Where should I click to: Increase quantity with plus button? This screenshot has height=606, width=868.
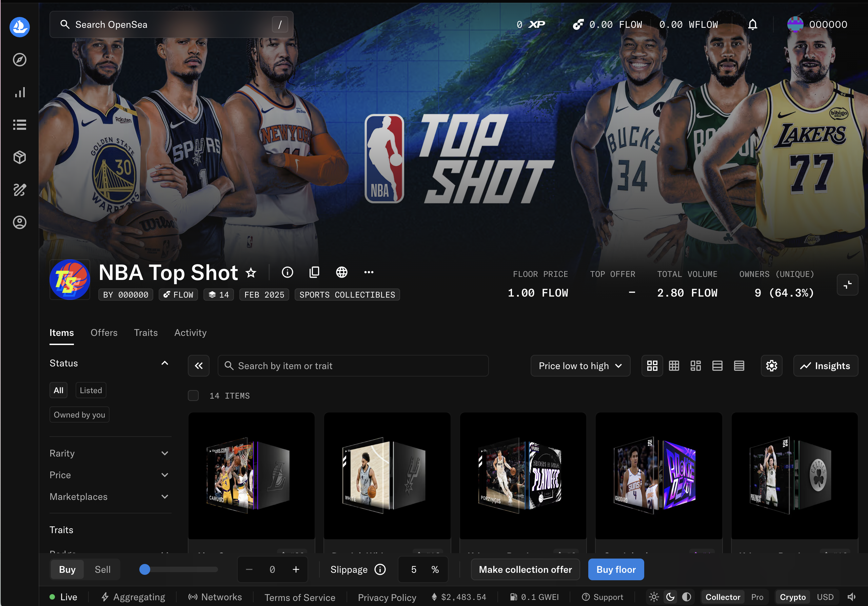point(296,569)
